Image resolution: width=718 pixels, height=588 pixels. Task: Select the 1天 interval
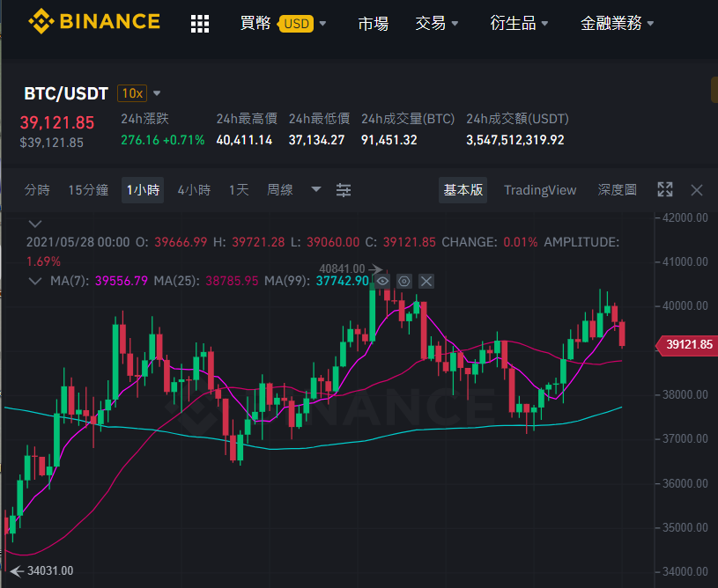(239, 190)
